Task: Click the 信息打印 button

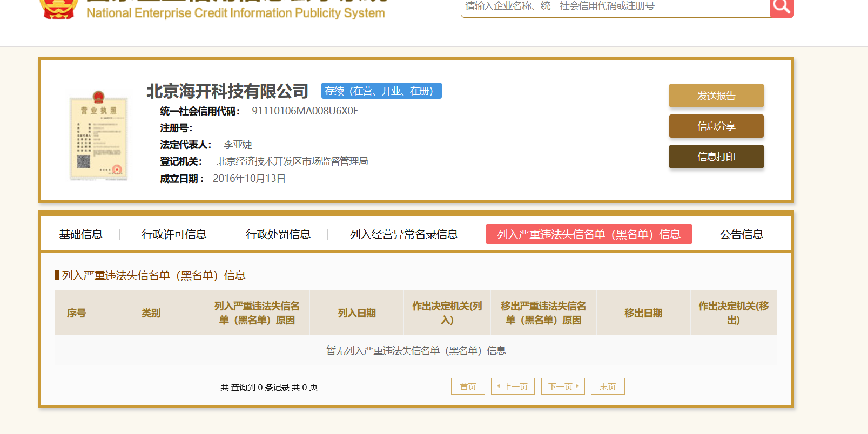Action: [716, 157]
